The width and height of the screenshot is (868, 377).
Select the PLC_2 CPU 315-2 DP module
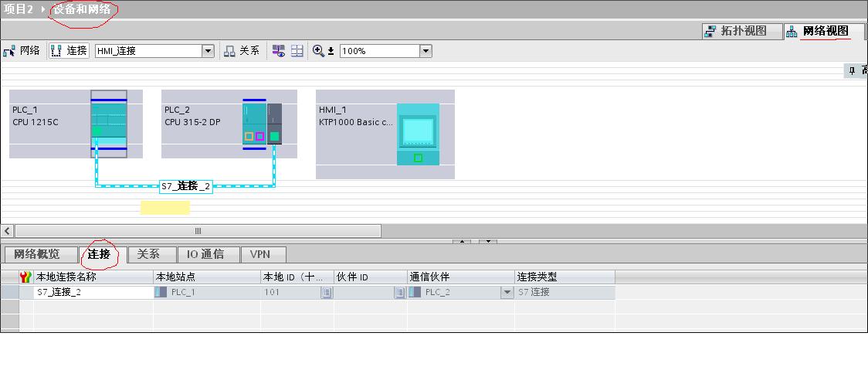[x=255, y=124]
